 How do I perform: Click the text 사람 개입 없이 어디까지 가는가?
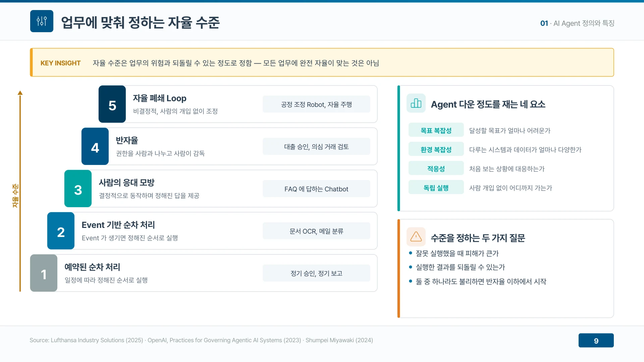(x=511, y=188)
